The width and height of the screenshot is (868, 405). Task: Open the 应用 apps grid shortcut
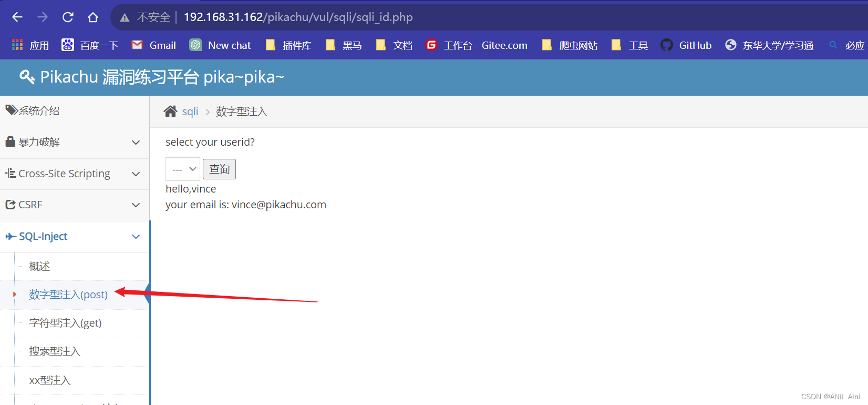(x=30, y=45)
